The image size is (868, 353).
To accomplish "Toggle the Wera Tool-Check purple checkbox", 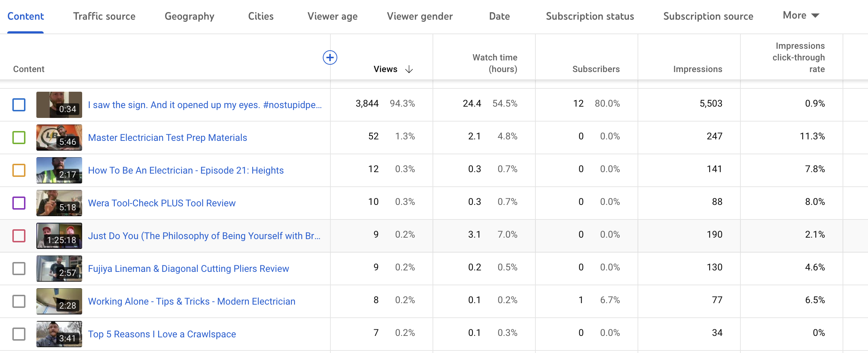I will point(19,203).
